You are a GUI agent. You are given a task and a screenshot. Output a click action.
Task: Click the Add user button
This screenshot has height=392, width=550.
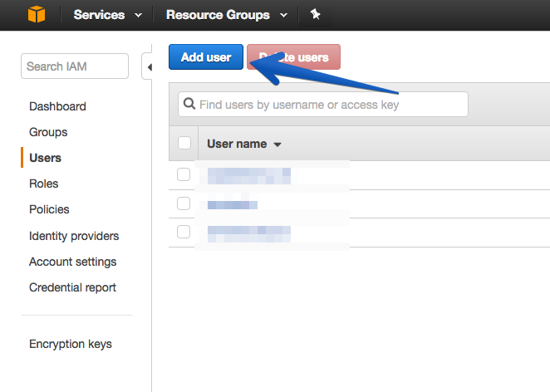[206, 56]
